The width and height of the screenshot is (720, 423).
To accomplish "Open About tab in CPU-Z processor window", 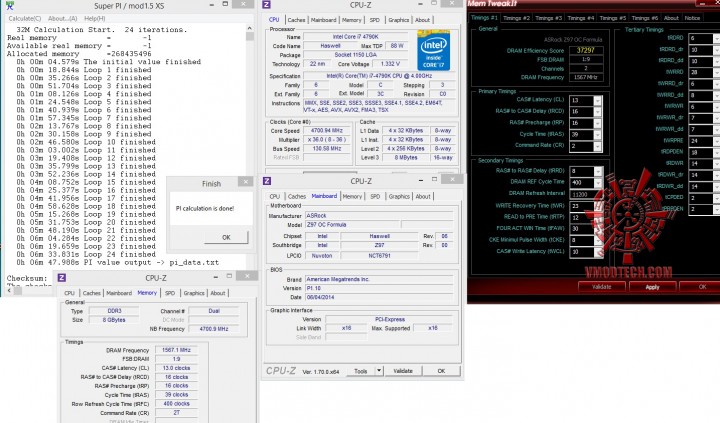I will [x=422, y=20].
